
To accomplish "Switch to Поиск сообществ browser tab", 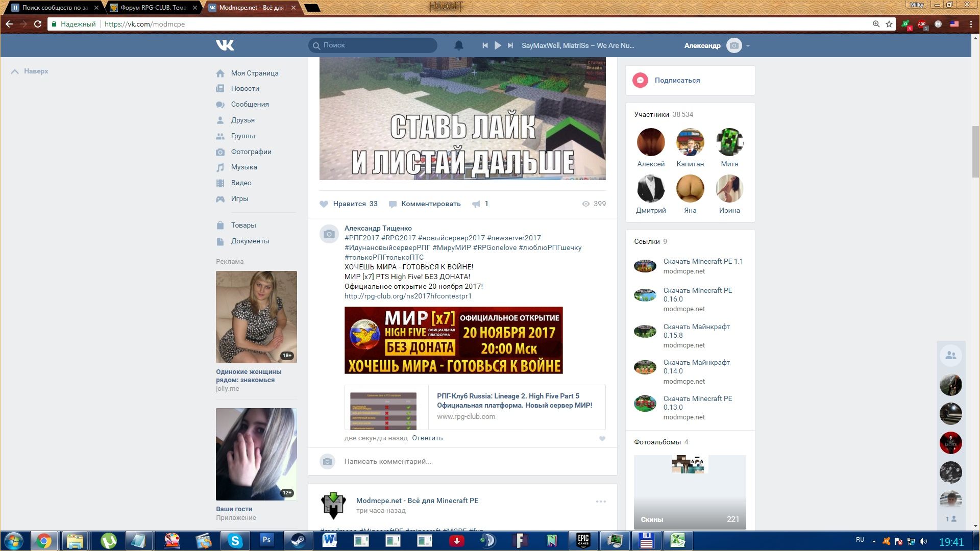I will point(55,8).
